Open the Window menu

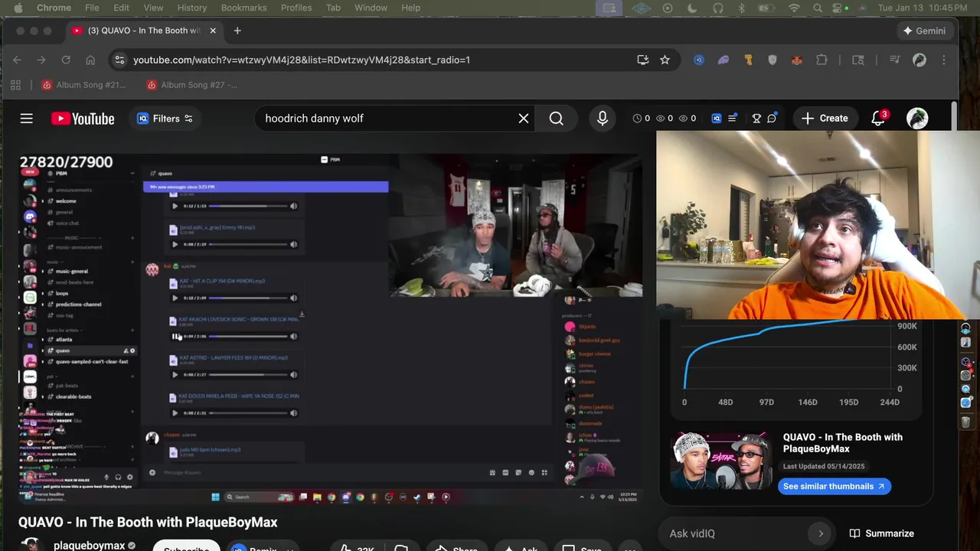pos(371,8)
